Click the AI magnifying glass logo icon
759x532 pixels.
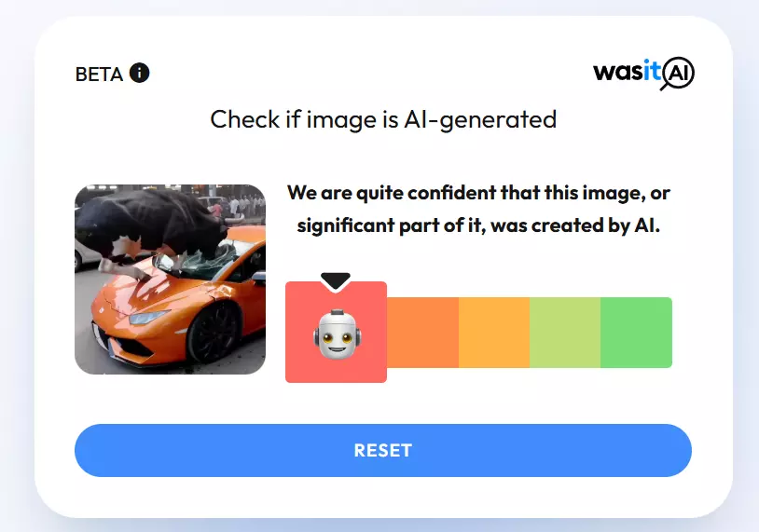point(678,74)
